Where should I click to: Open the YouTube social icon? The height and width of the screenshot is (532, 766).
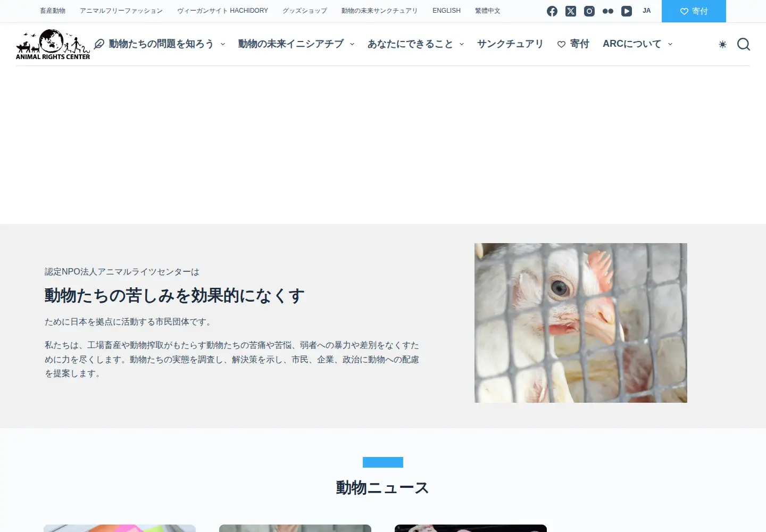(627, 11)
